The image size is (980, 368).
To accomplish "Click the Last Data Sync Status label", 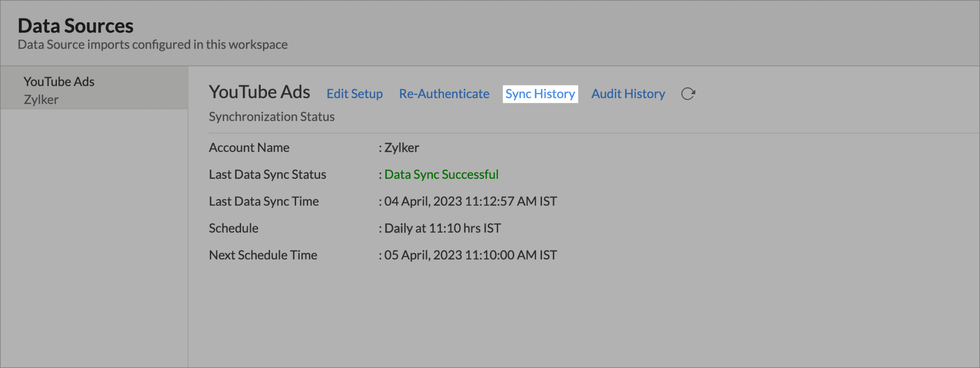I will (267, 174).
